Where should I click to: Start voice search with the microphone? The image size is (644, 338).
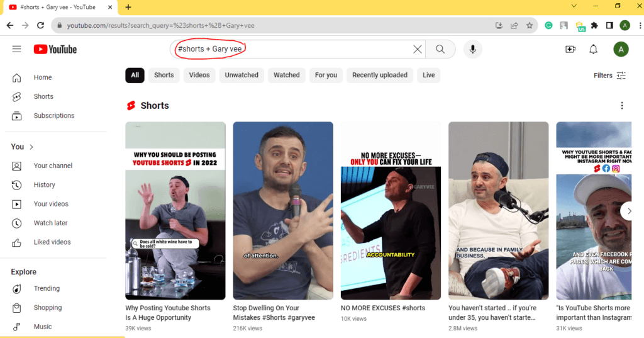tap(473, 49)
